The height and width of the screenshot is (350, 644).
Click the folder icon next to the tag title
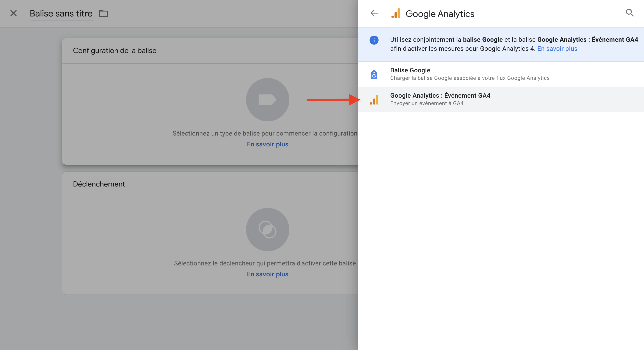coord(103,13)
